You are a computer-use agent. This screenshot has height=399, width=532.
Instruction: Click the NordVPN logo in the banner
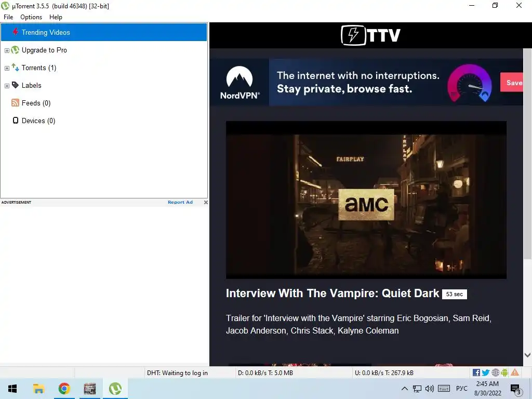point(240,83)
